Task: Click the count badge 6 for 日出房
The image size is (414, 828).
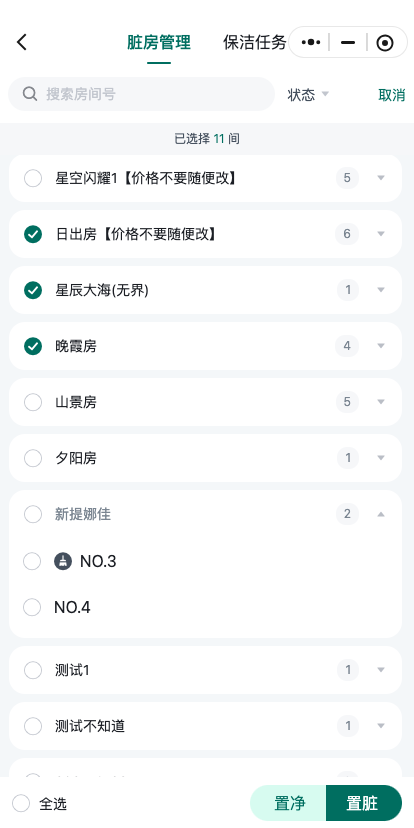Action: coord(347,234)
